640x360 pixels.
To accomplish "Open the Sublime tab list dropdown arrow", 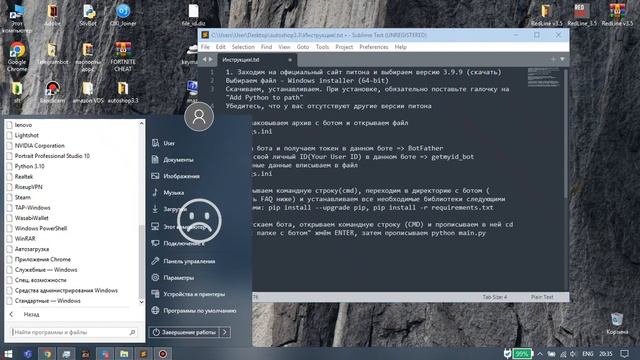I will tap(562, 60).
